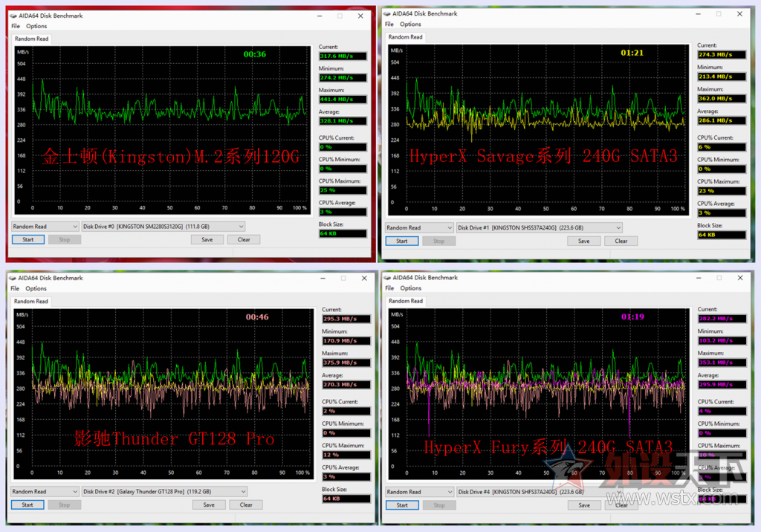Screen dimensions: 761x532
Task: Click Clear in the Galaxy Thunder benchmark window
Action: 246,505
